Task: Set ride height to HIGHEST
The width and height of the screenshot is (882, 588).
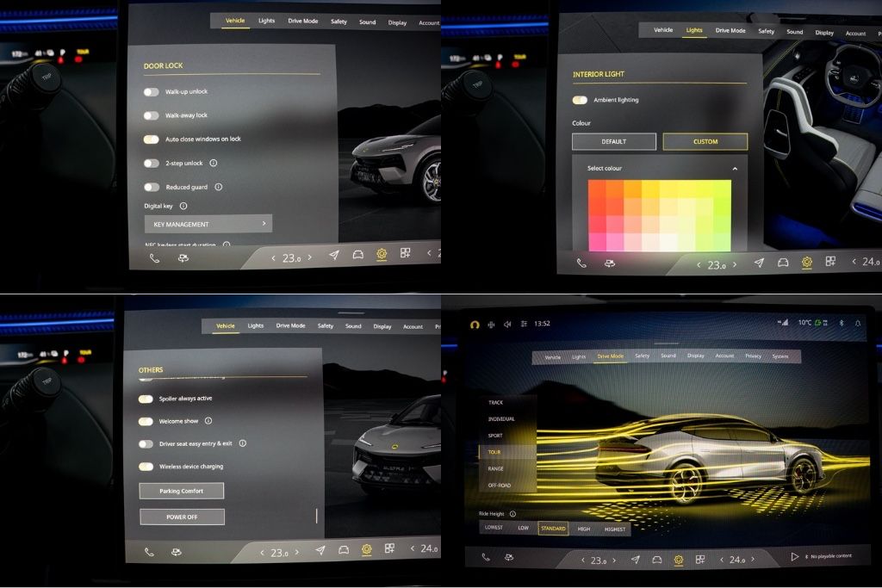Action: coord(615,529)
